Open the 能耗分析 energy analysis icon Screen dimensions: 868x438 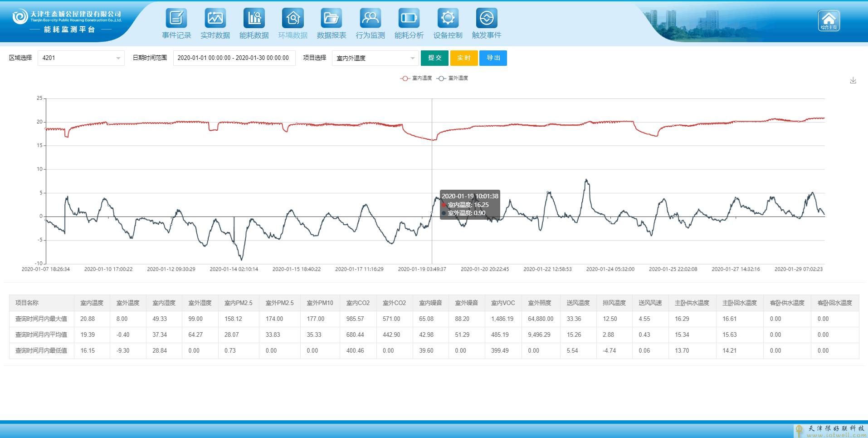(x=409, y=19)
